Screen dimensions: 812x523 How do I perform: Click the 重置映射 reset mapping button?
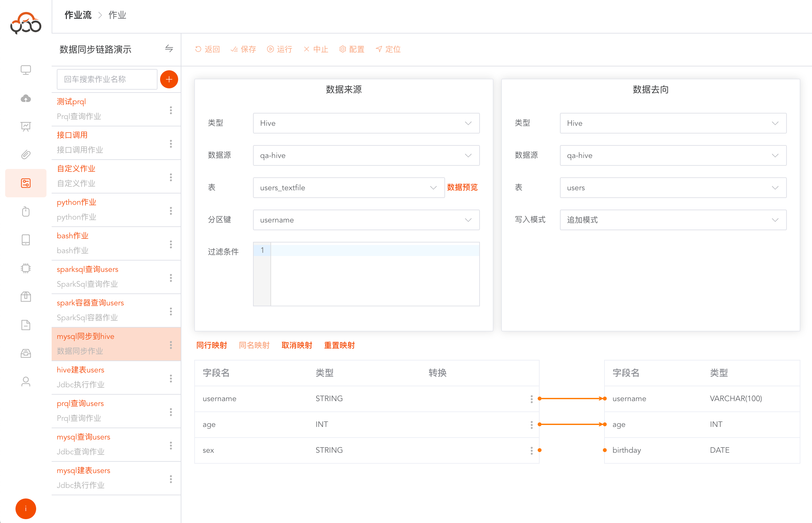pos(339,345)
